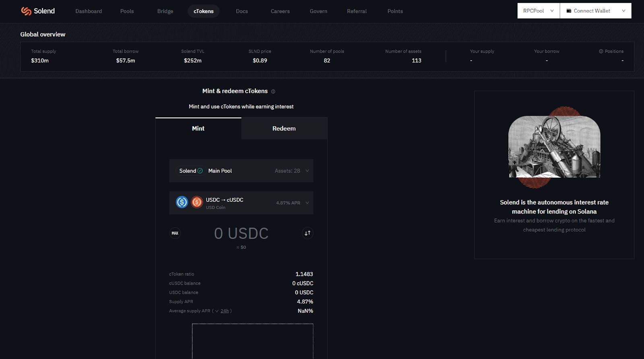Click the blue USDC coin icon
Screen dimensions: 644x359
(x=182, y=202)
